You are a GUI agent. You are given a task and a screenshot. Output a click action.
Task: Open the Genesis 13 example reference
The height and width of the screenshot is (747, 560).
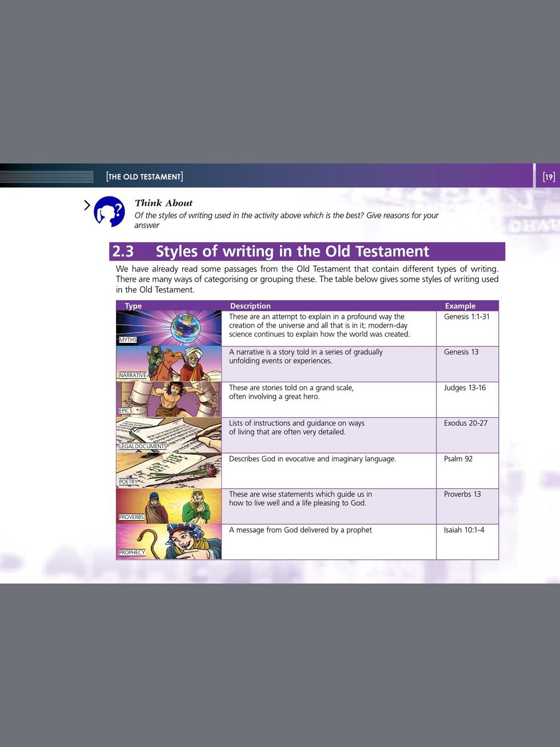tap(461, 352)
